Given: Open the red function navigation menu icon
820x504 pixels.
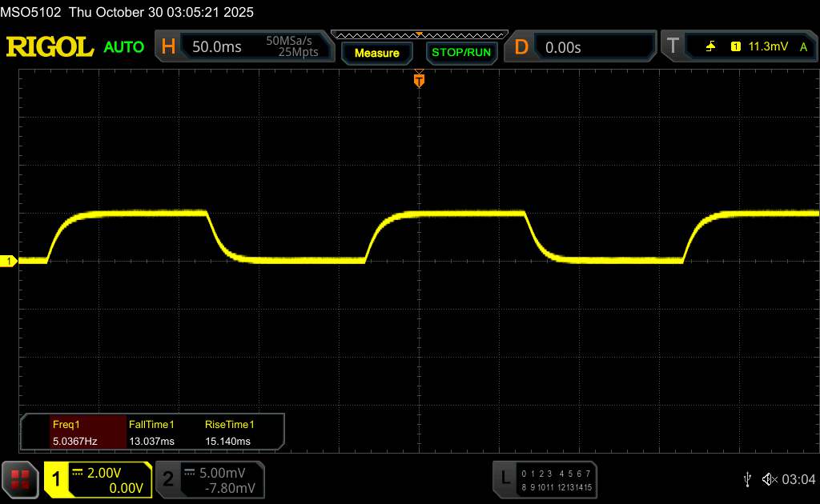Looking at the screenshot, I should (20, 479).
